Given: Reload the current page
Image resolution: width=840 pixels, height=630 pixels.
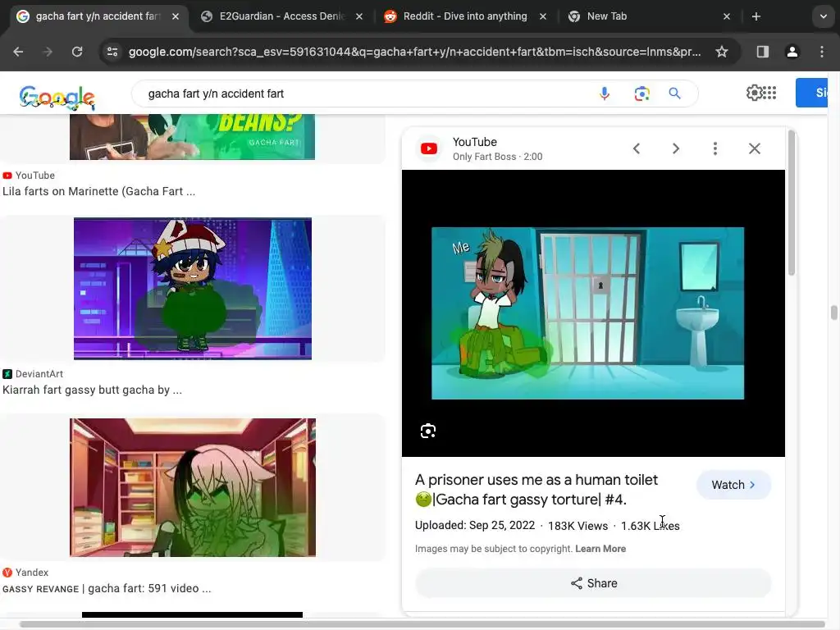Looking at the screenshot, I should point(77,52).
